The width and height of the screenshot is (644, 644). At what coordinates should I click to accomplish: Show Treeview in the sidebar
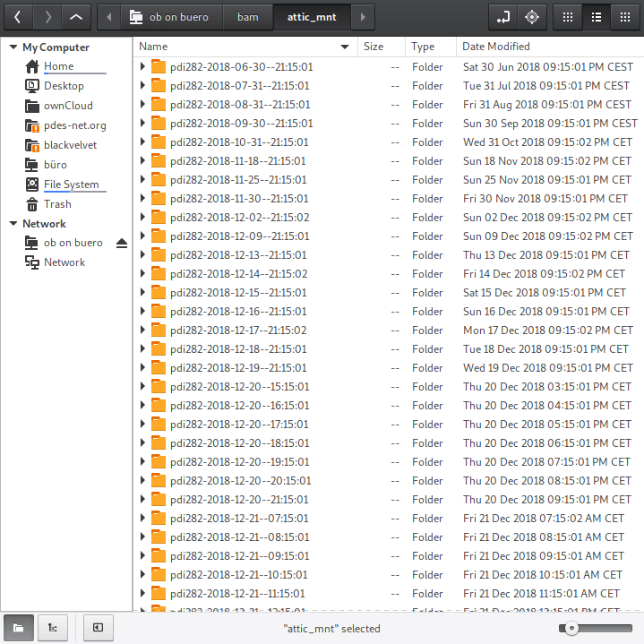coord(53,628)
